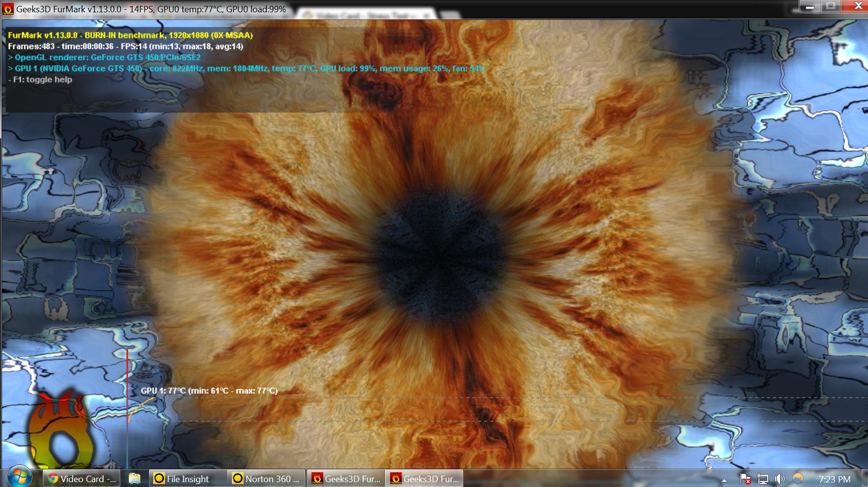Screen dimensions: 868x487
Task: Click the FurMark flame icon in title bar
Action: pyautogui.click(x=8, y=9)
